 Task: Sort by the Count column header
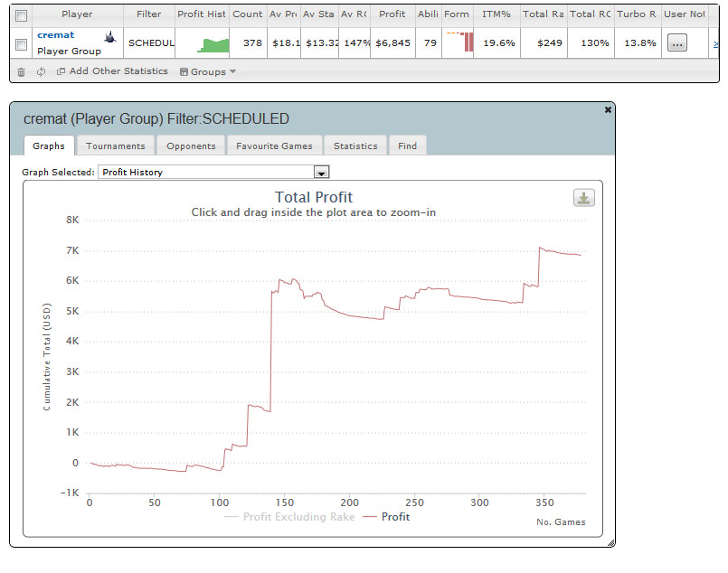248,14
